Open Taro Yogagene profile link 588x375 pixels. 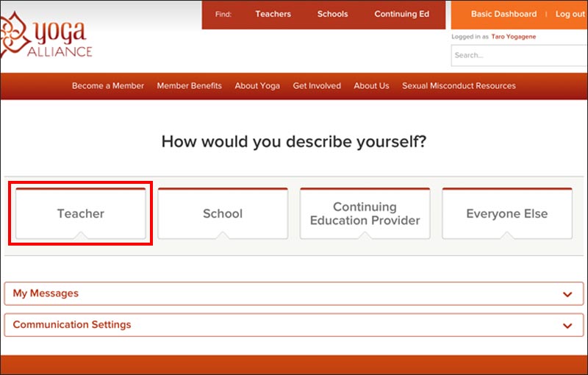[x=513, y=36]
